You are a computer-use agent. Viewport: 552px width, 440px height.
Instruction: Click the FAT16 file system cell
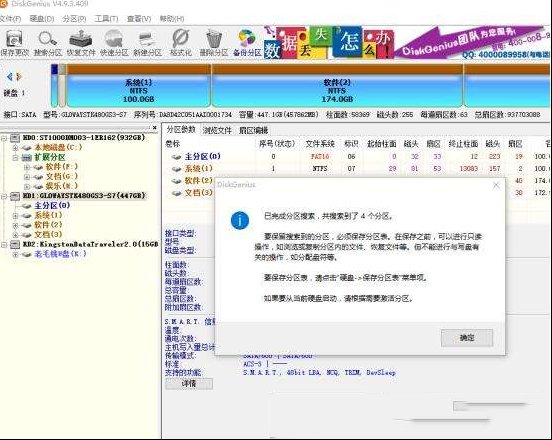pyautogui.click(x=320, y=157)
